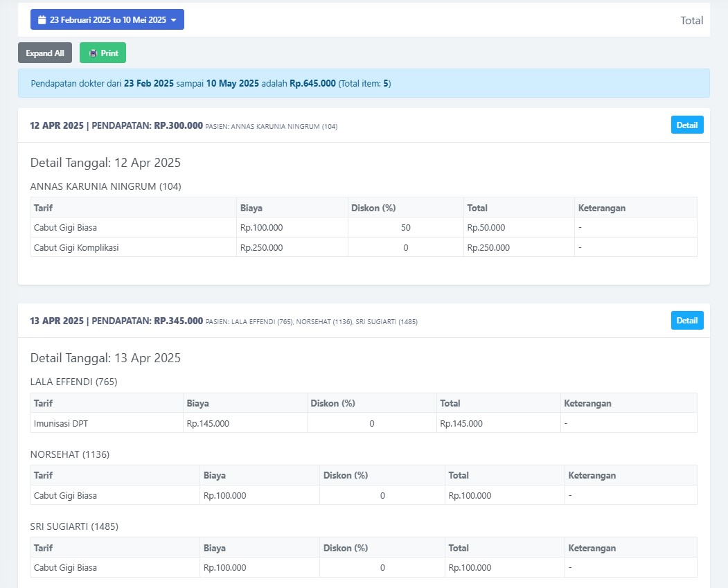728x588 pixels.
Task: Click the blue doctor income summary banner
Action: point(364,84)
